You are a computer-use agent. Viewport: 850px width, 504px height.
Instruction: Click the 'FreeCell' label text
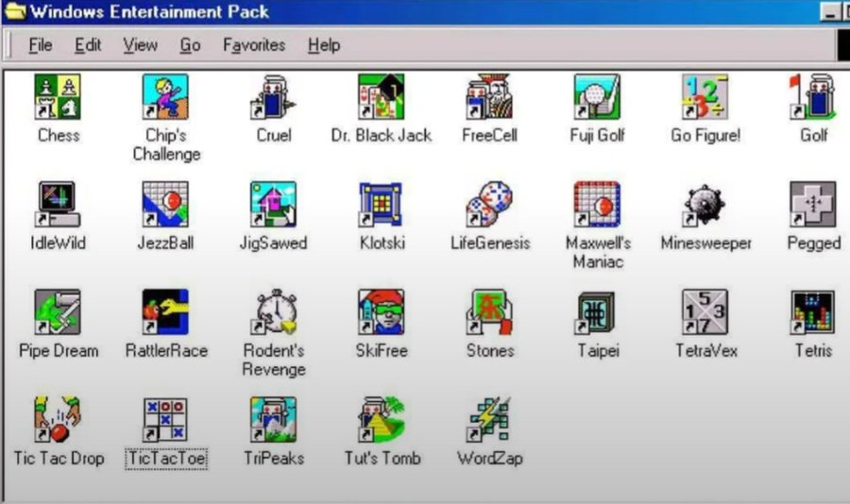489,136
